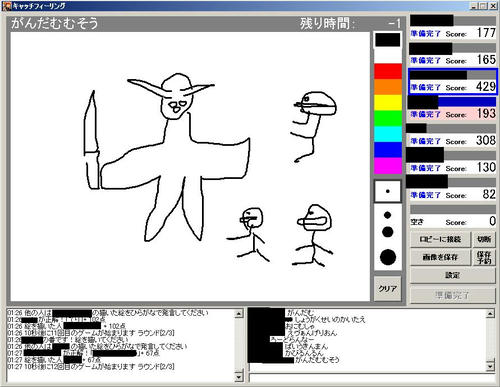Click the chat message input field
This screenshot has height=387, width=500.
pyautogui.click(x=372, y=378)
